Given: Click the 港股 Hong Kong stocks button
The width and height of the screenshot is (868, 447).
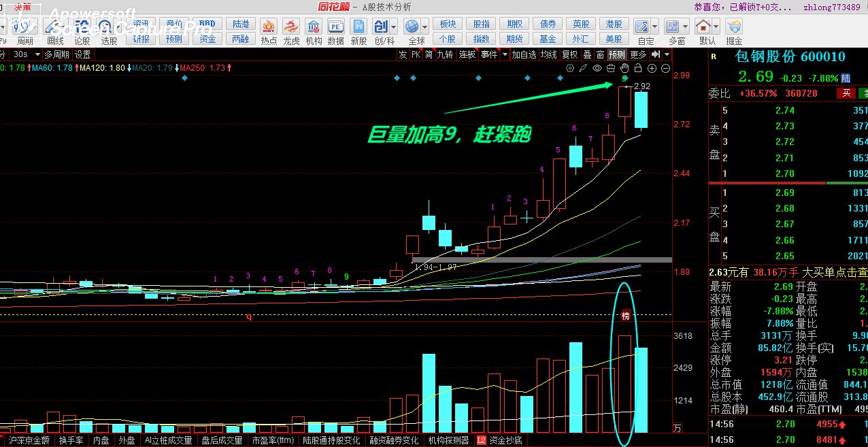Looking at the screenshot, I should point(614,24).
